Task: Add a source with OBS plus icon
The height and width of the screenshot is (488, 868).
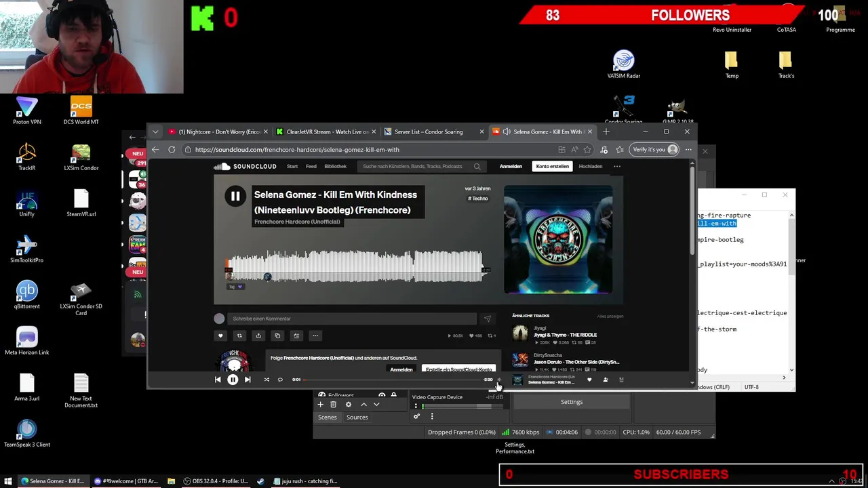Action: tap(321, 405)
